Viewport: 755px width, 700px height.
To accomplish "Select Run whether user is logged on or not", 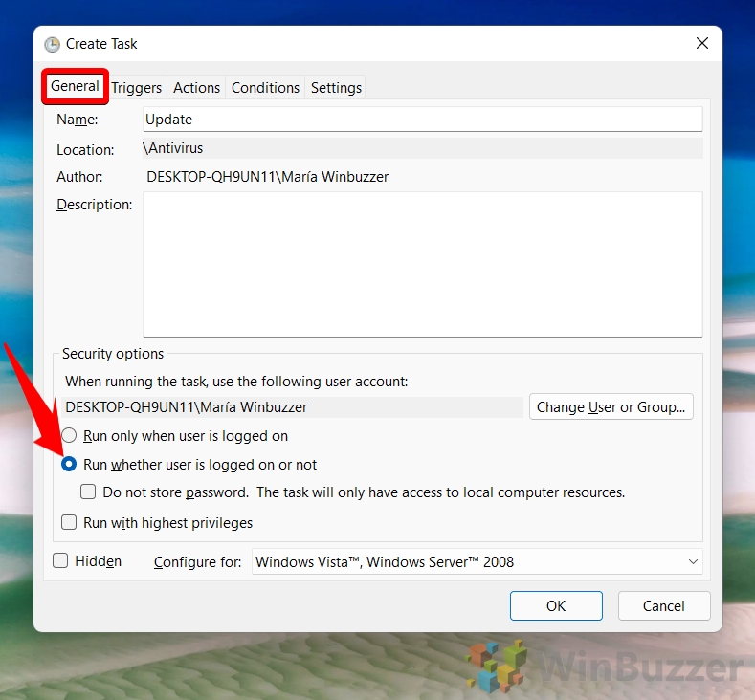I will 69,464.
